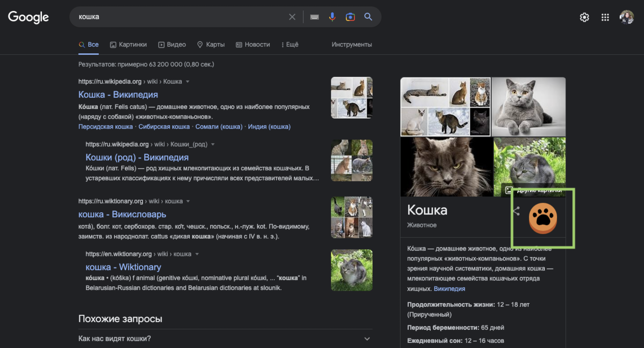Clear the search field with the X icon
Screen dimensions: 644x348
pyautogui.click(x=292, y=17)
